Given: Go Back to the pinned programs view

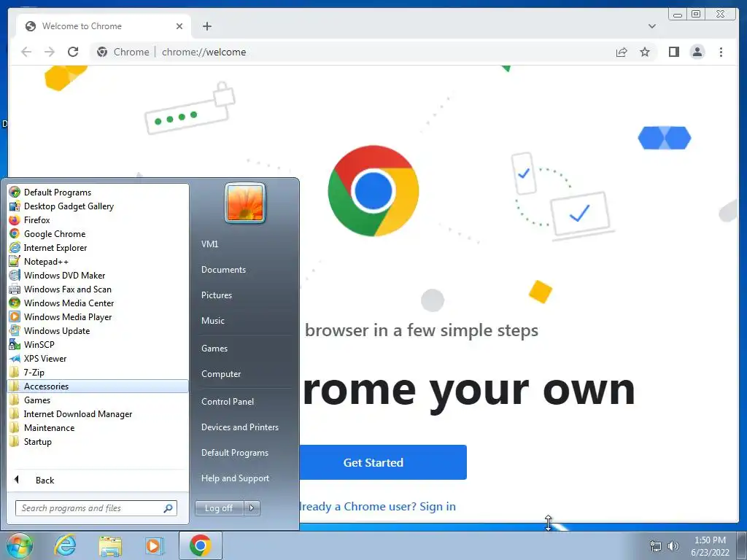Looking at the screenshot, I should click(98, 480).
